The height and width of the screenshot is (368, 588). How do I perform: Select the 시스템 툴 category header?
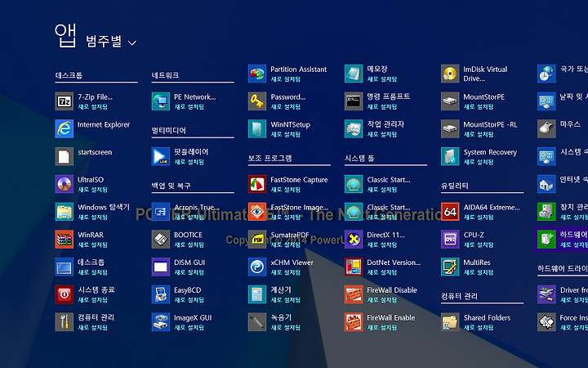tap(359, 158)
